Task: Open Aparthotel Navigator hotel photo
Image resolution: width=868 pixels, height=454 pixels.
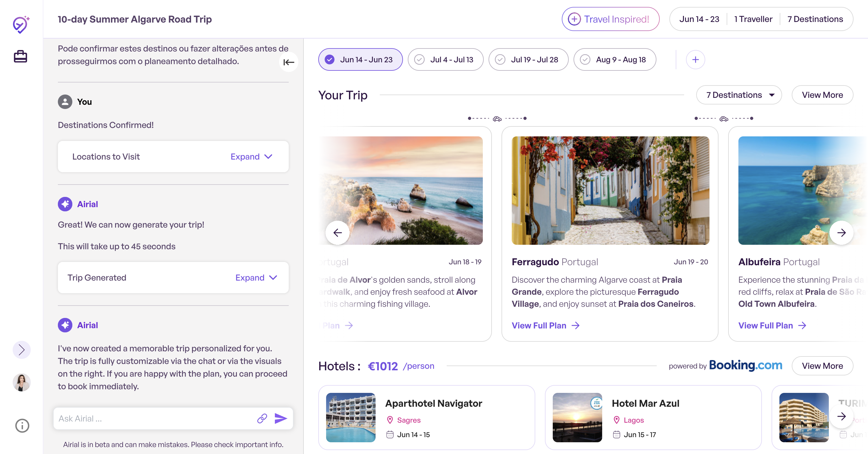Action: tap(351, 417)
